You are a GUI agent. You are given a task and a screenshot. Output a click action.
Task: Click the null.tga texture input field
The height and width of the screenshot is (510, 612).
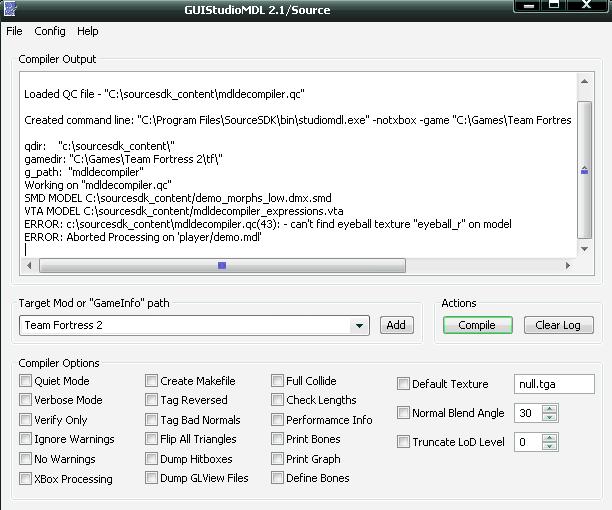coord(554,384)
